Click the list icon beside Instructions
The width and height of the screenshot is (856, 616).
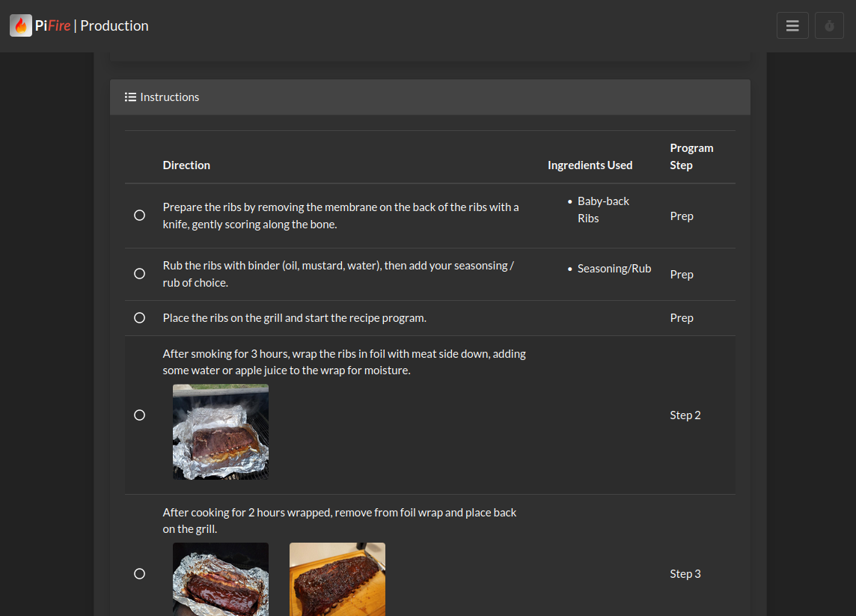[130, 97]
